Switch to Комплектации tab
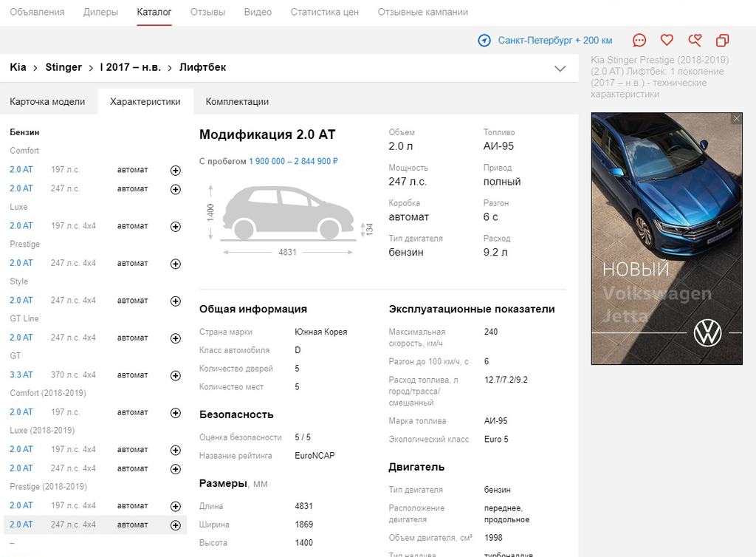 click(x=237, y=102)
